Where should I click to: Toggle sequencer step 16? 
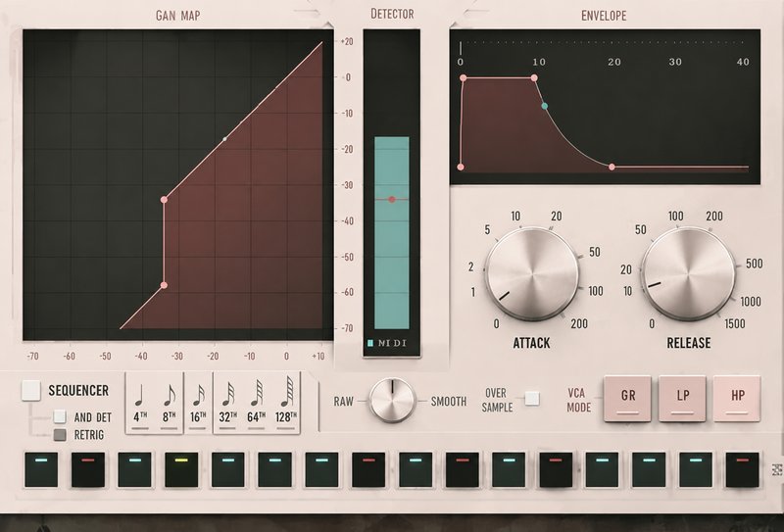pyautogui.click(x=743, y=469)
